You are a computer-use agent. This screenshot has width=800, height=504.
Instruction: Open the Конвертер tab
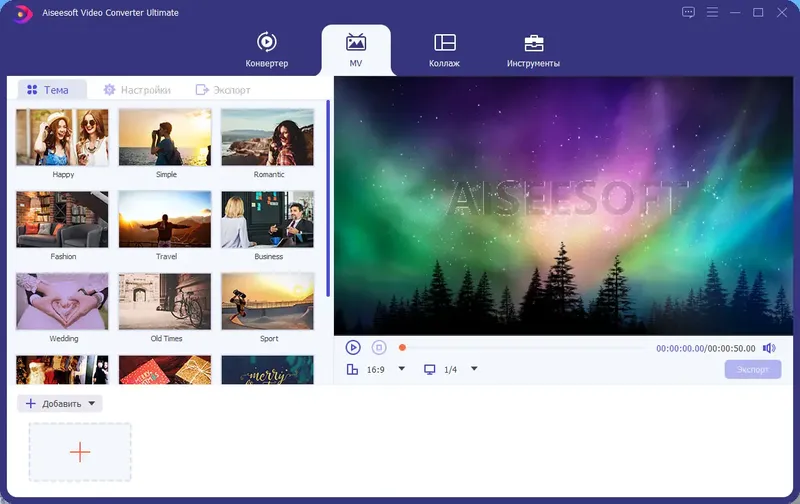pos(266,50)
